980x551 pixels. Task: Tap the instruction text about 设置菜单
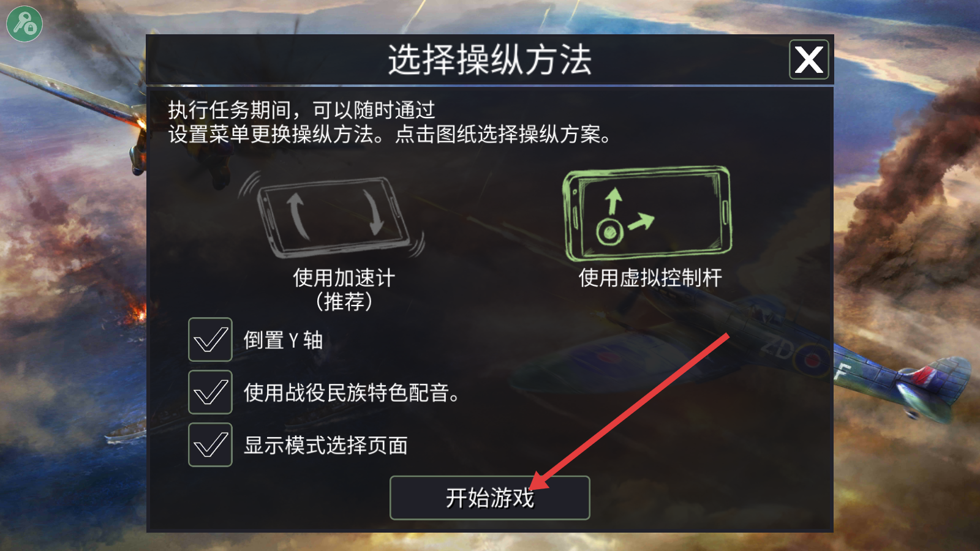pos(390,122)
